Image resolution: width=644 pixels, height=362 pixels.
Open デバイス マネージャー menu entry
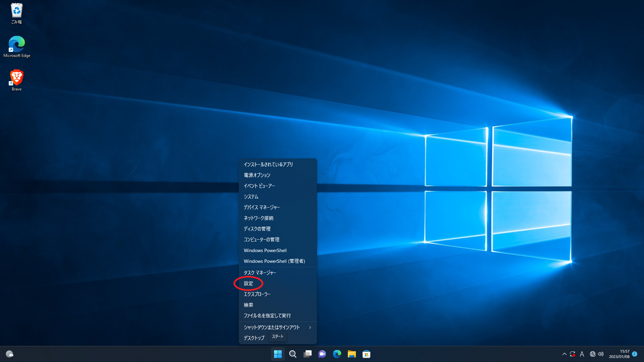pyautogui.click(x=262, y=207)
